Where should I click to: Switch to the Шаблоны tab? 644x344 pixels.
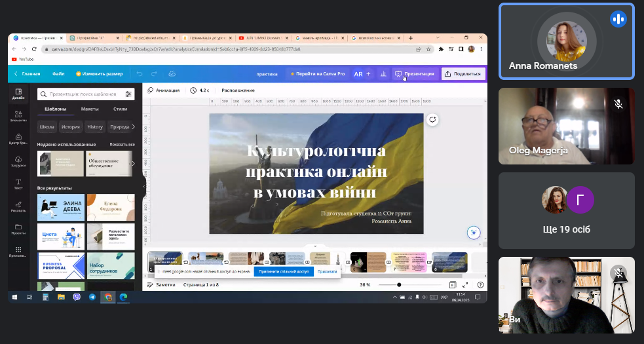pyautogui.click(x=56, y=109)
